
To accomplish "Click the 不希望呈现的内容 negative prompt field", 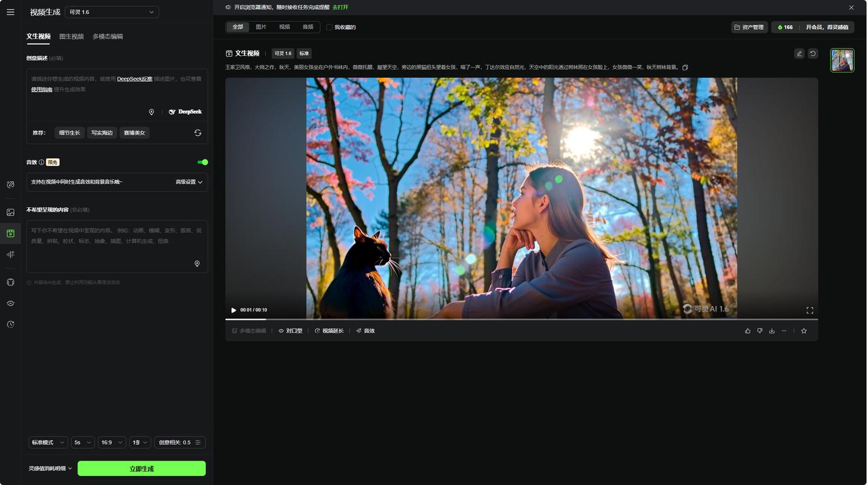I will [x=117, y=246].
